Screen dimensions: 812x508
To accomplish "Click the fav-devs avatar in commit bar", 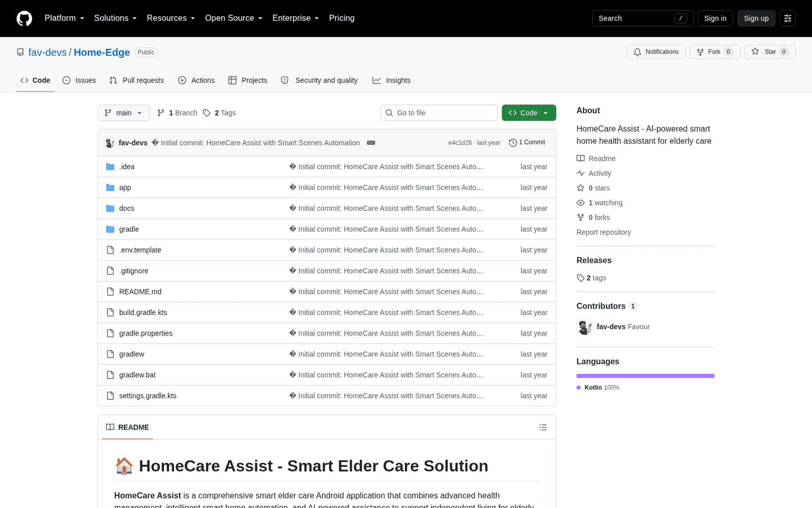I will (x=110, y=143).
